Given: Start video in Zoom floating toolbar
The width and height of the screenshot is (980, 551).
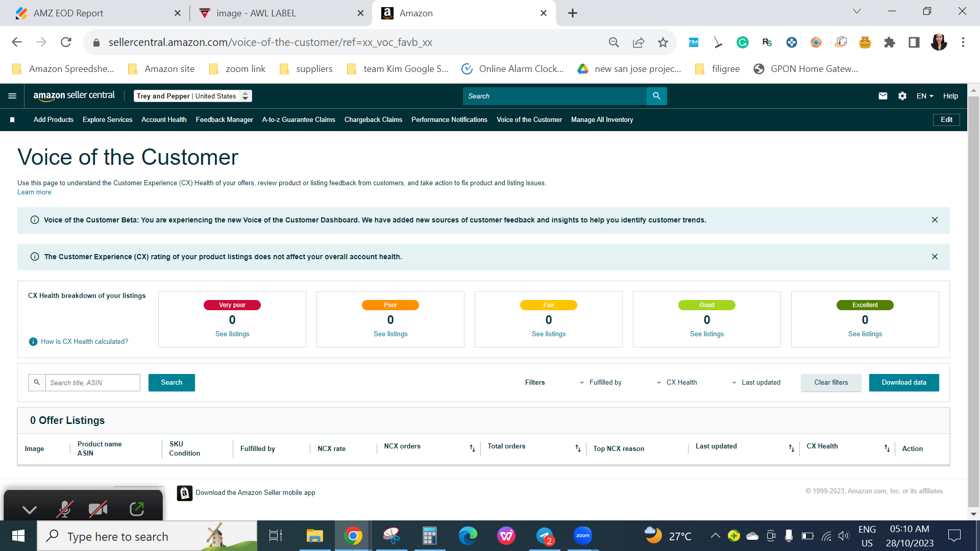Looking at the screenshot, I should click(x=98, y=509).
